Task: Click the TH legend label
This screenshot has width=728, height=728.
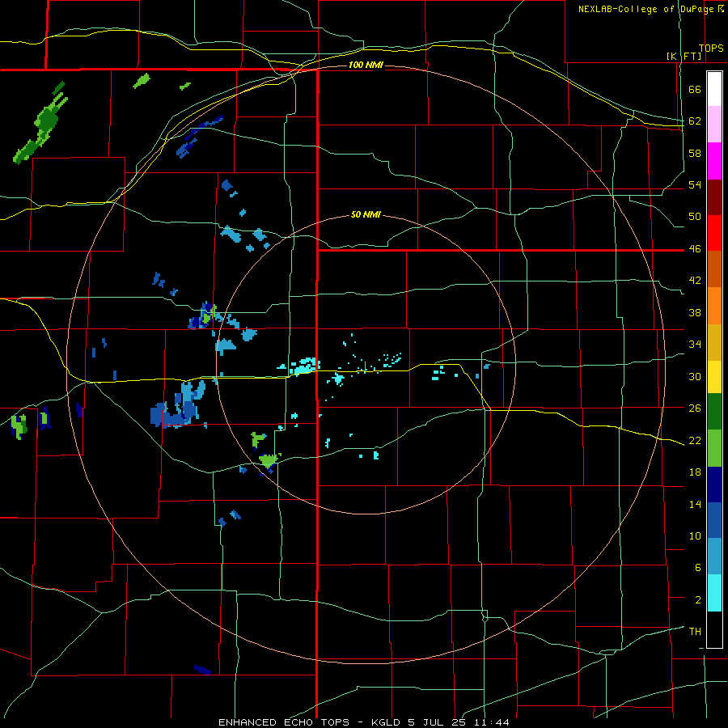Action: pos(695,632)
